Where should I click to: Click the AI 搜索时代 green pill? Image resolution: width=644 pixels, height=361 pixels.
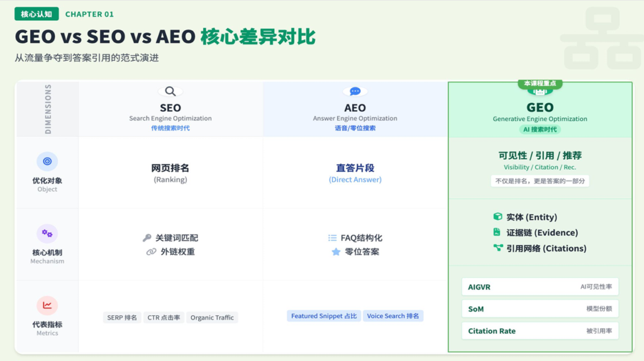point(540,130)
